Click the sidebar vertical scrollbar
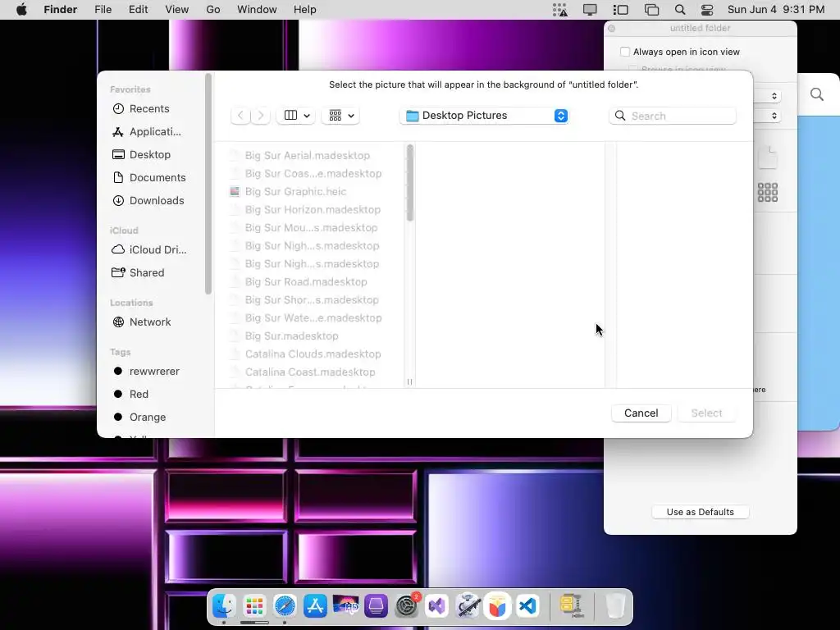This screenshot has width=840, height=630. click(208, 184)
